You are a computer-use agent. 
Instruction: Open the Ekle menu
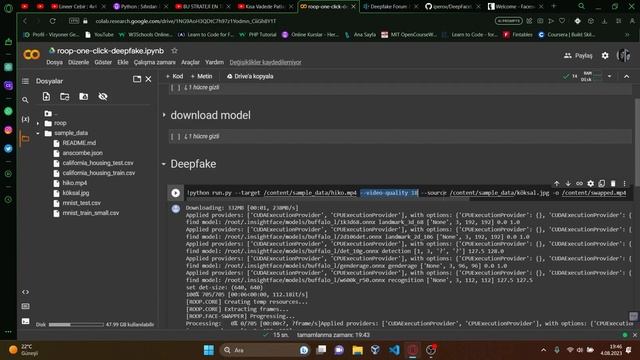pos(123,62)
